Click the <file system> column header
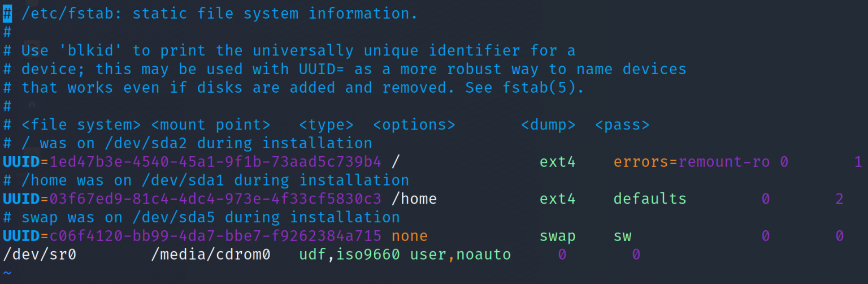 [x=81, y=124]
